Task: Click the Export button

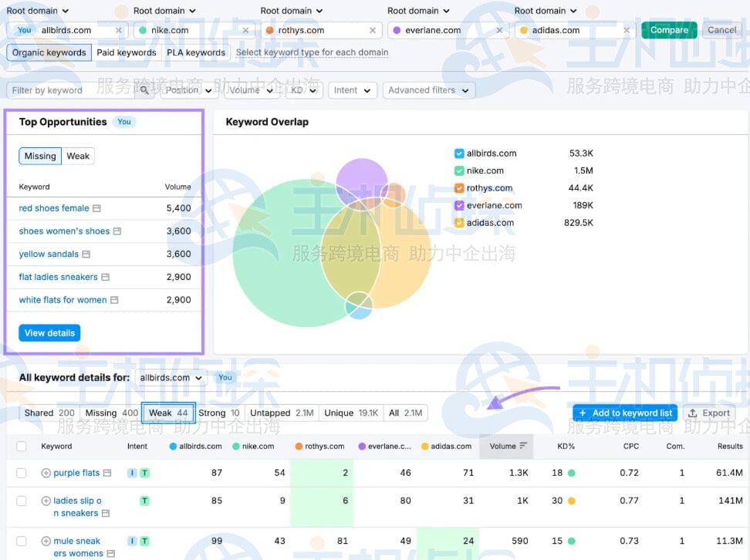Action: tap(709, 413)
